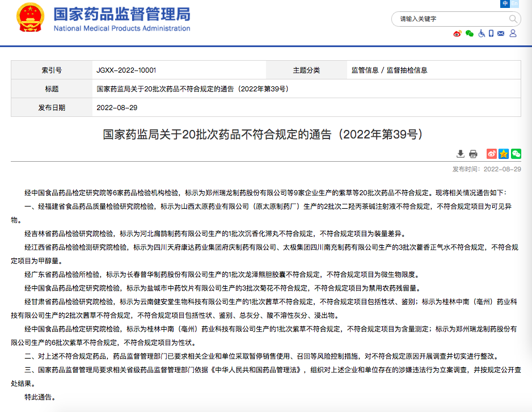The width and height of the screenshot is (532, 412).
Task: Click the 监管信息 / 监督抽检信息 category text
Action: pyautogui.click(x=389, y=70)
